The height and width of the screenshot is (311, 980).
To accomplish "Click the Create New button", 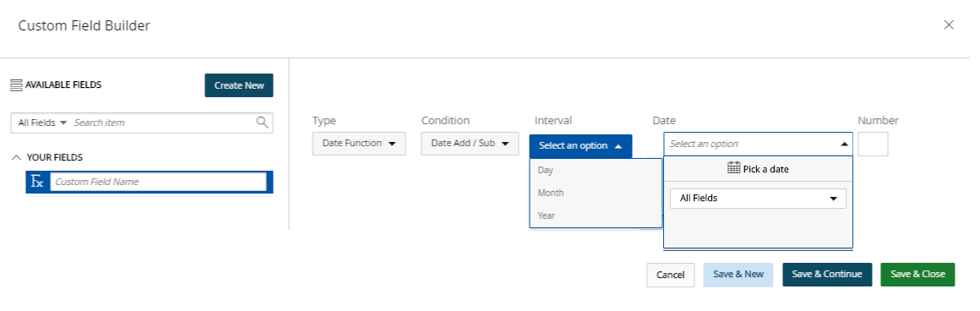I will pyautogui.click(x=239, y=85).
